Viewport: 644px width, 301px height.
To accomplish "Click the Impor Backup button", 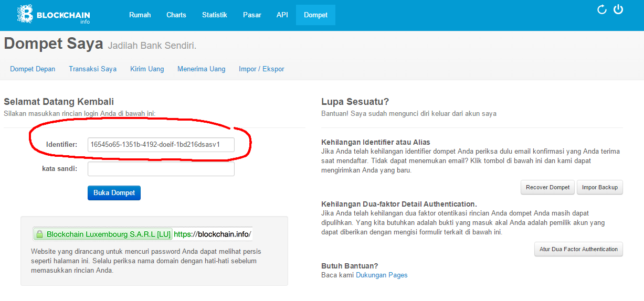I will (600, 188).
